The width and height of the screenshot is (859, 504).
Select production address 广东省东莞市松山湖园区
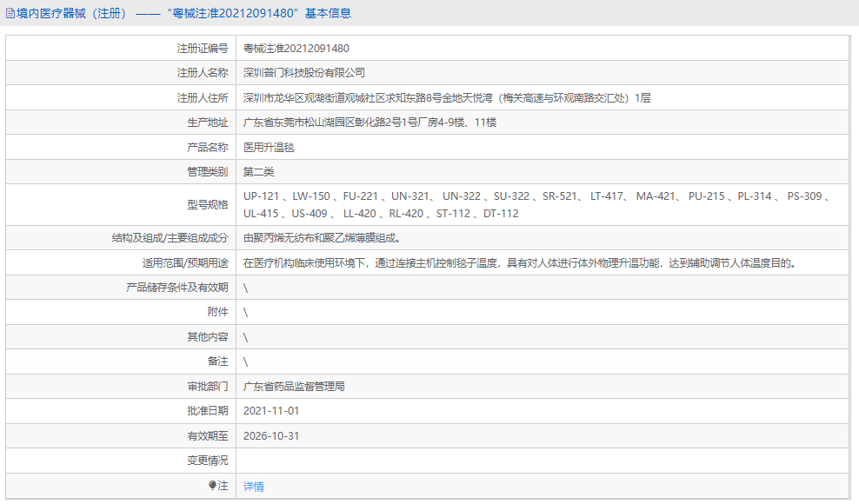[370, 123]
